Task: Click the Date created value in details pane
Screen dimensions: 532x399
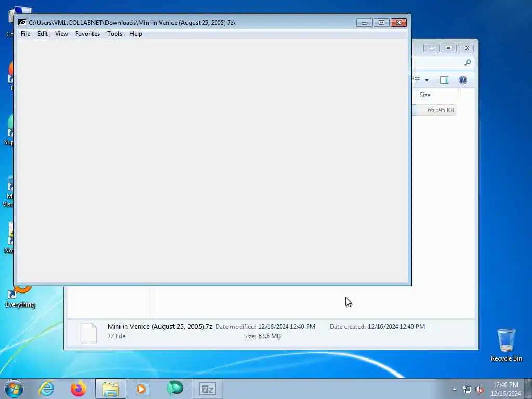Action: pyautogui.click(x=396, y=326)
